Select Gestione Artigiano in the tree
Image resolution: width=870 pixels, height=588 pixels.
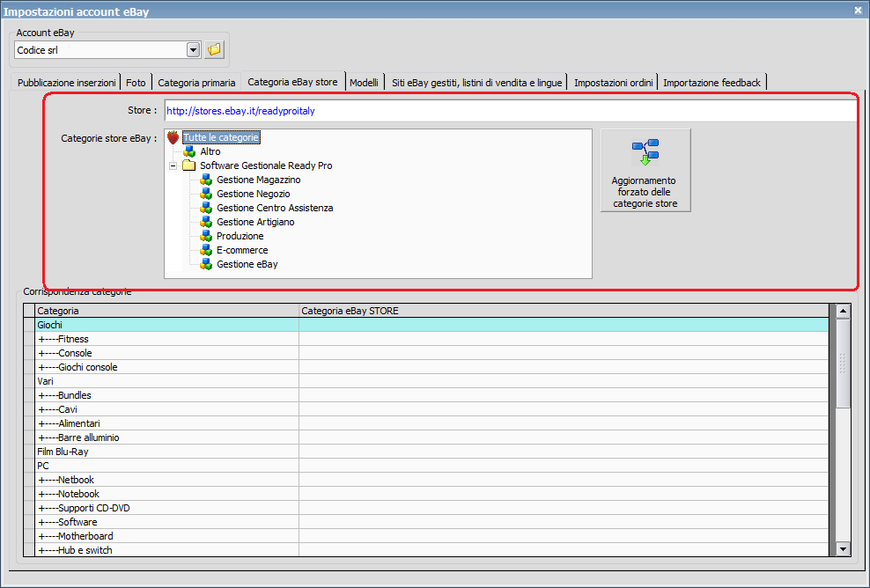[x=255, y=222]
